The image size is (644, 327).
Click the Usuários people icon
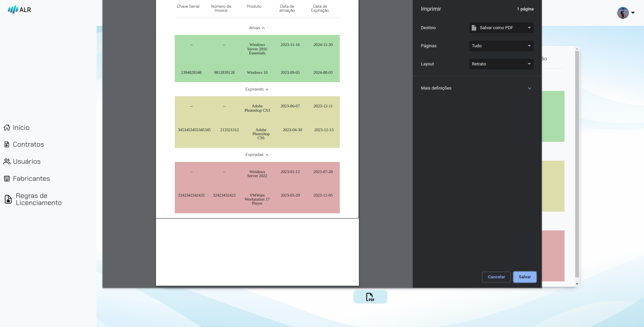coord(7,162)
